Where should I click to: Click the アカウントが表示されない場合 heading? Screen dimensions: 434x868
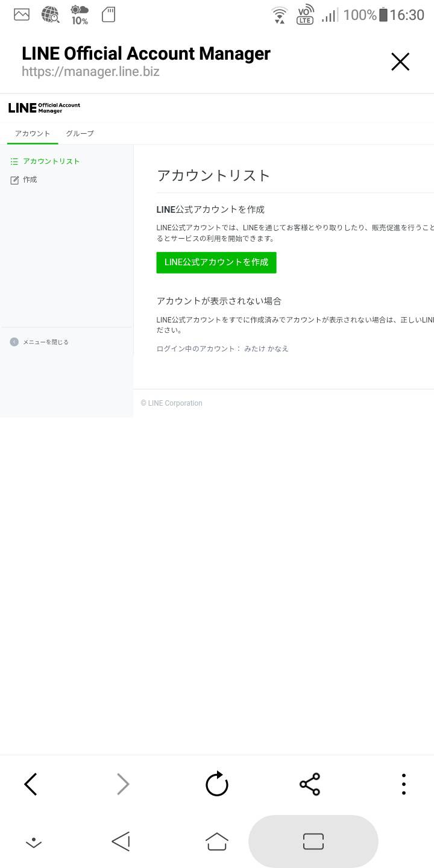(219, 301)
